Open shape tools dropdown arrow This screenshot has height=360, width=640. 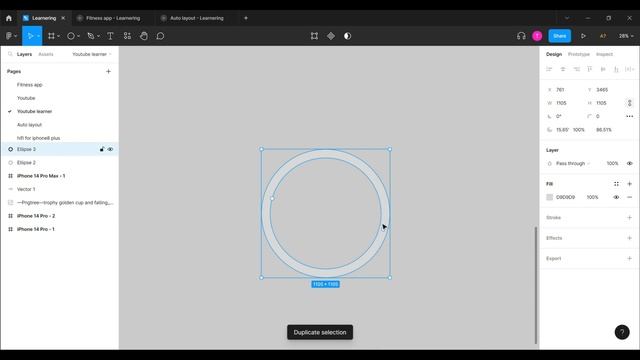click(x=78, y=36)
